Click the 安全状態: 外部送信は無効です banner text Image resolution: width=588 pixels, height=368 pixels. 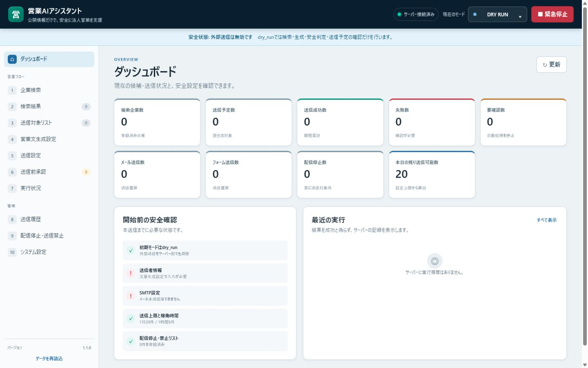point(220,37)
